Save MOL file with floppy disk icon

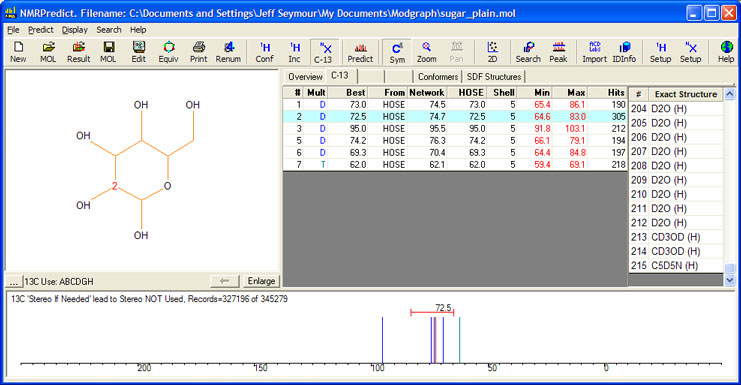pyautogui.click(x=108, y=52)
